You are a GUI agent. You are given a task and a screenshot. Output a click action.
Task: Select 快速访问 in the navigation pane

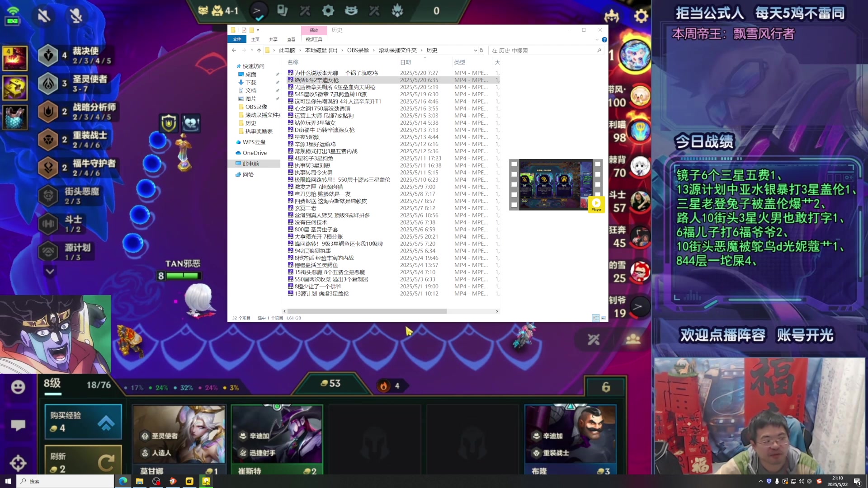coord(253,66)
